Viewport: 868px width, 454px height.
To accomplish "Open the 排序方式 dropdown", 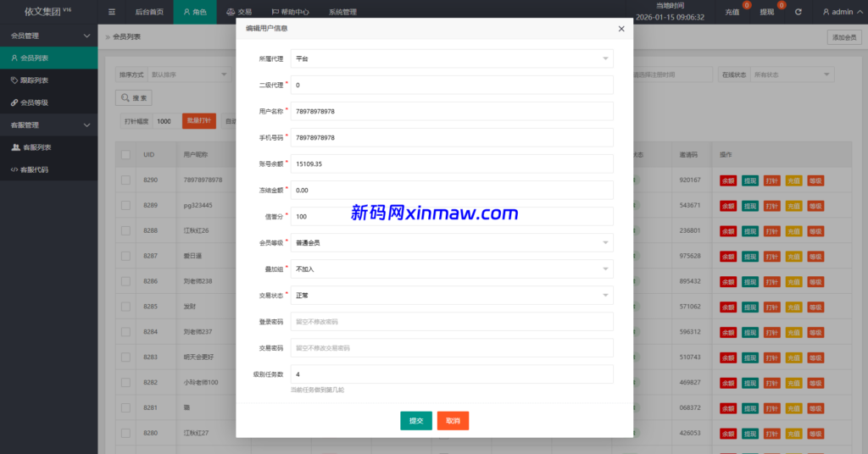I will coord(189,75).
